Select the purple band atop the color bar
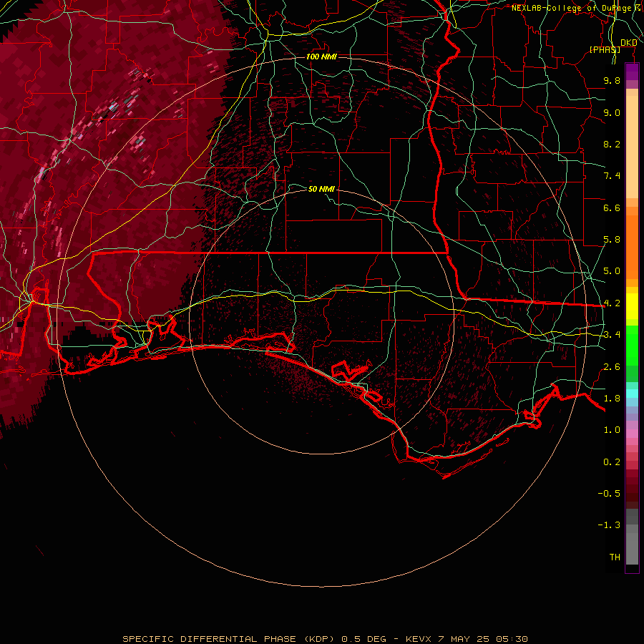The height and width of the screenshot is (644, 644). click(632, 72)
